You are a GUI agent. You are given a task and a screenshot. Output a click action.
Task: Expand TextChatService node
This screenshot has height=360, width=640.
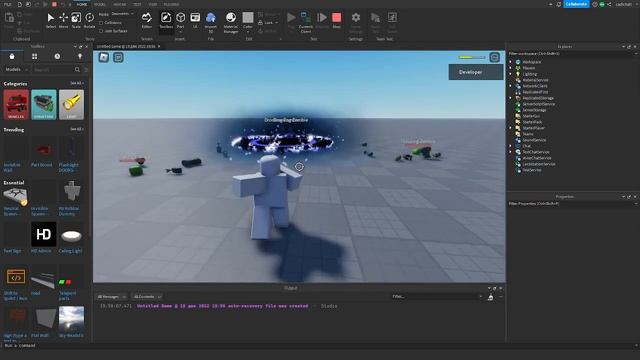510,152
